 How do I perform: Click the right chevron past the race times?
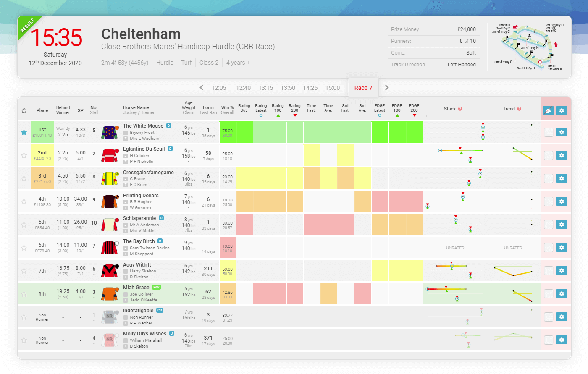click(386, 88)
